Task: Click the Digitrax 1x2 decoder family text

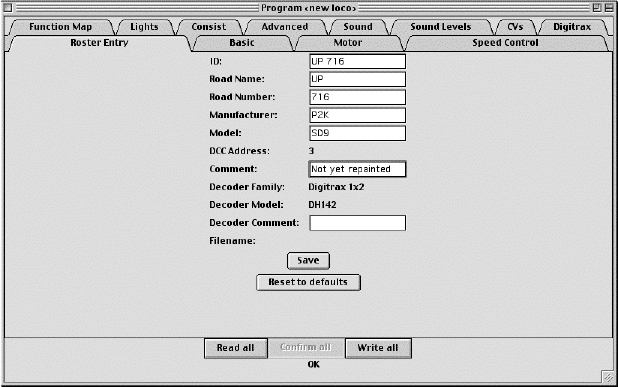Action: tap(336, 187)
